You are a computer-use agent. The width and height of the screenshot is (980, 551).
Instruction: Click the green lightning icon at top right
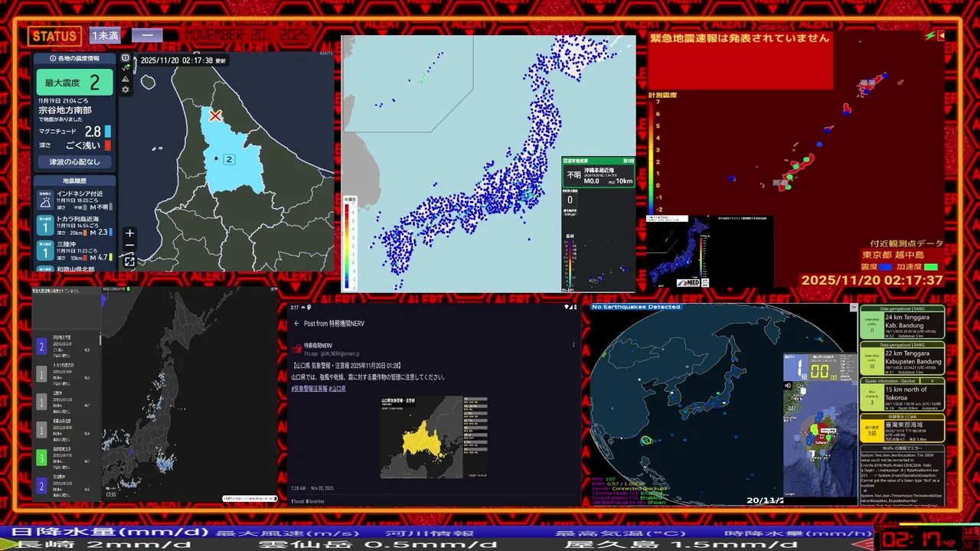point(929,36)
